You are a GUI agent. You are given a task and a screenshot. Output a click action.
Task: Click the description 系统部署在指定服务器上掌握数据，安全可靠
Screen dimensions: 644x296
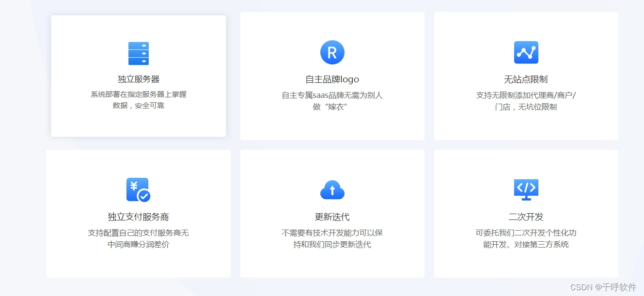[139, 100]
